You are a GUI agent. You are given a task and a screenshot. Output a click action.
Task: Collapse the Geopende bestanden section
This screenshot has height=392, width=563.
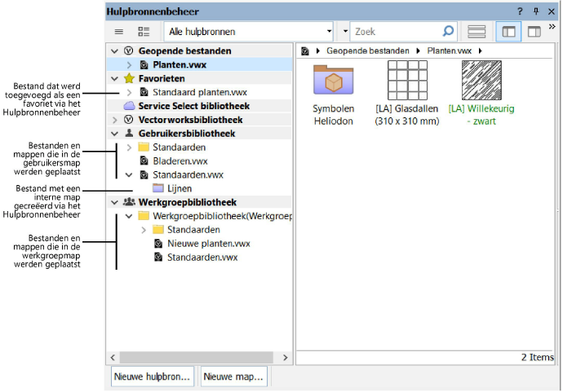tap(114, 51)
